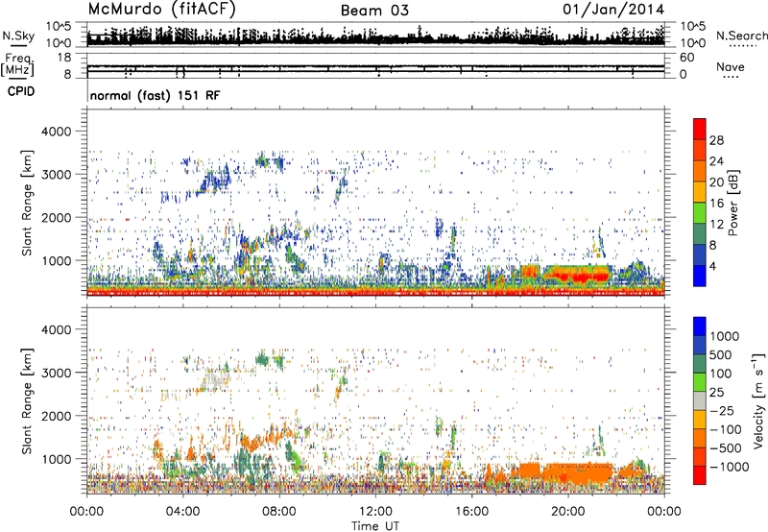Click the '08:00' time tick label

pos(279,512)
